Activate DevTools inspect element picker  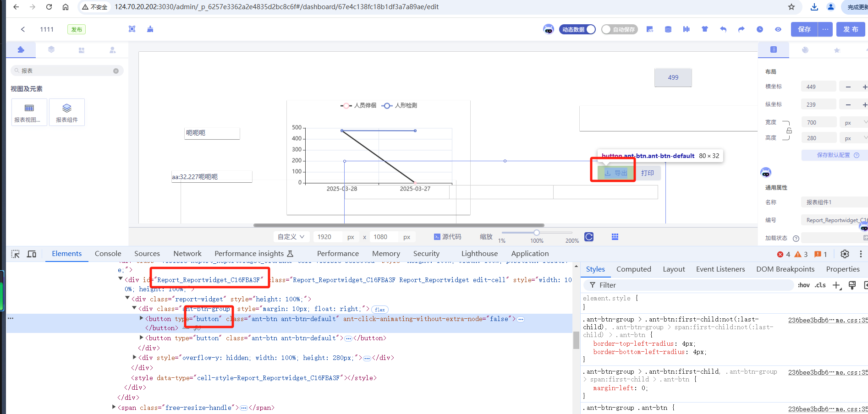coord(16,254)
